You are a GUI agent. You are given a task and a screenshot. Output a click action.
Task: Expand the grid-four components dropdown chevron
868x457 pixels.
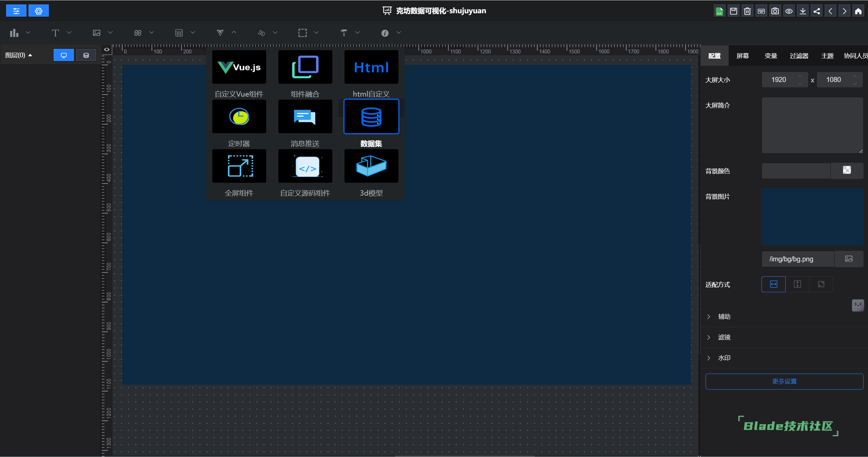[152, 33]
